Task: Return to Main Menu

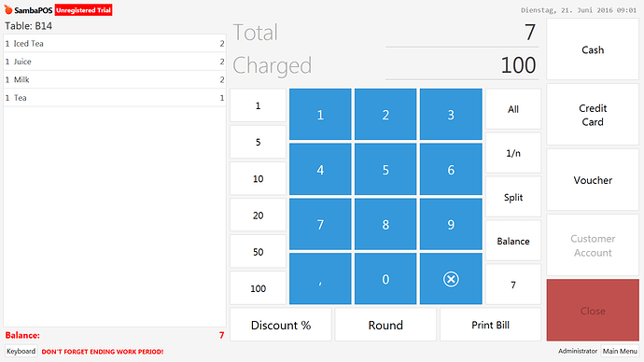Action: coord(620,351)
